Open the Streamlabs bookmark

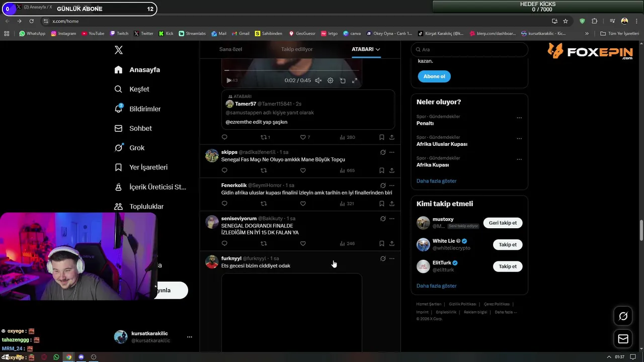(x=192, y=34)
